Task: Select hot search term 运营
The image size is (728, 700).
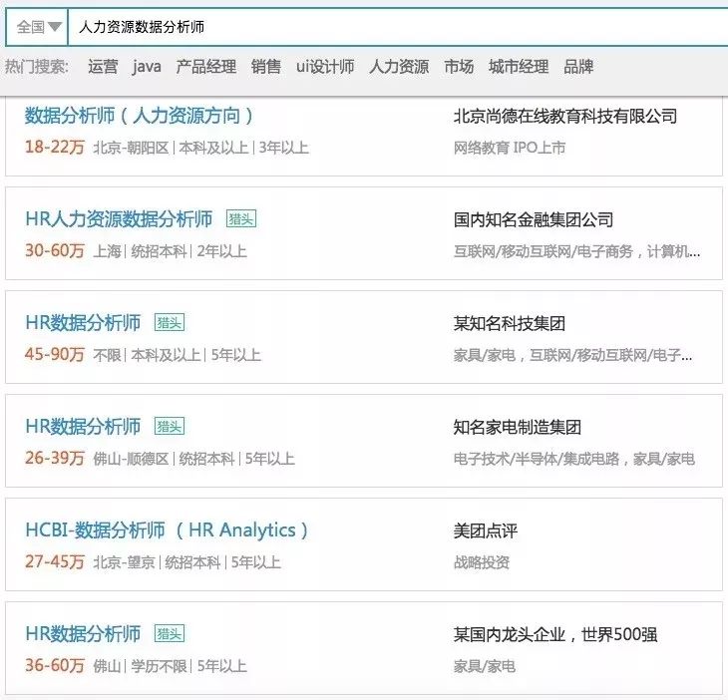Action: click(x=103, y=67)
